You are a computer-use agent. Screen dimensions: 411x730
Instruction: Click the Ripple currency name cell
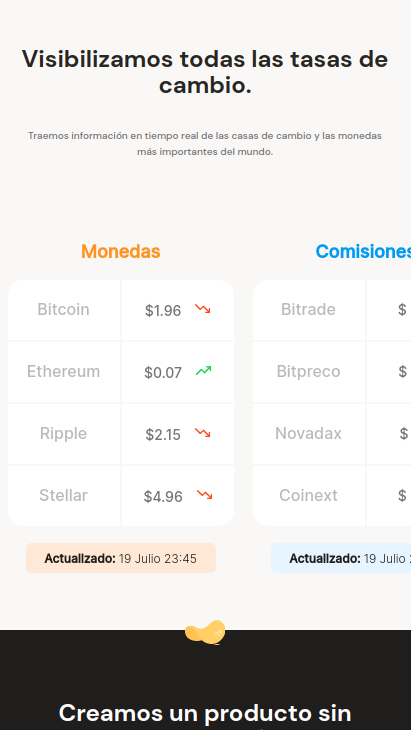pos(64,433)
